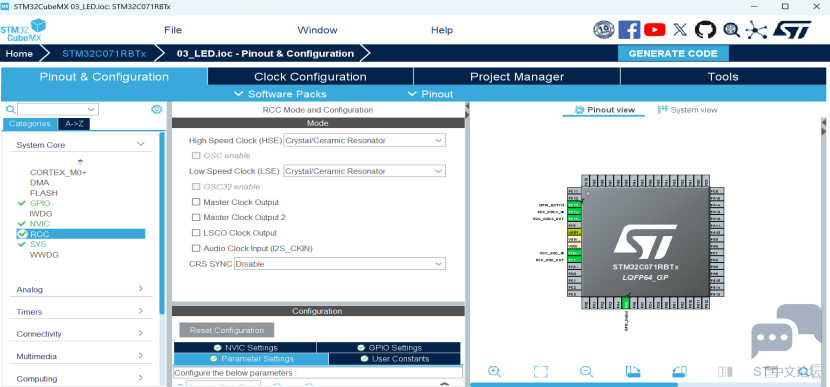Open the GitHub icon in the header
This screenshot has height=387, width=830.
pos(705,30)
